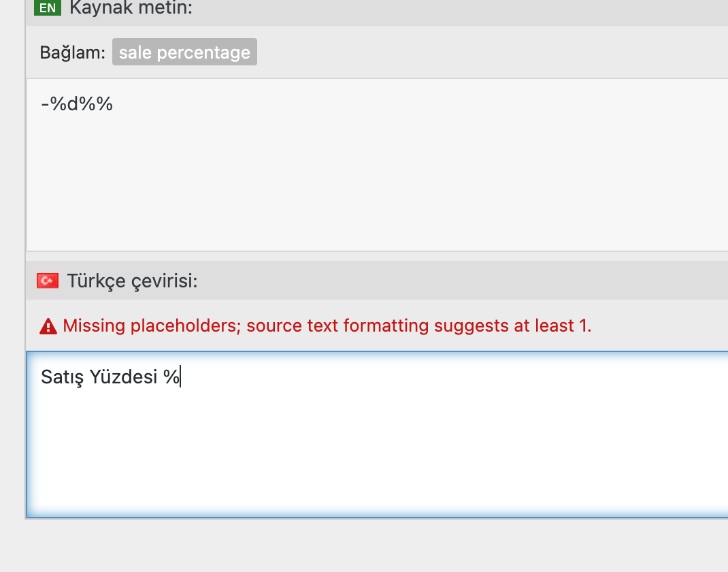728x572 pixels.
Task: Click the "Missing placeholders" error text
Action: 152,325
